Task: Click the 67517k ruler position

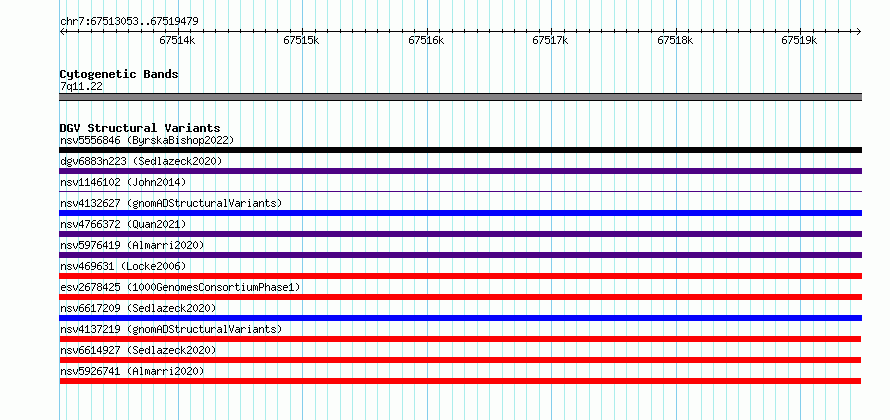Action: coord(551,40)
